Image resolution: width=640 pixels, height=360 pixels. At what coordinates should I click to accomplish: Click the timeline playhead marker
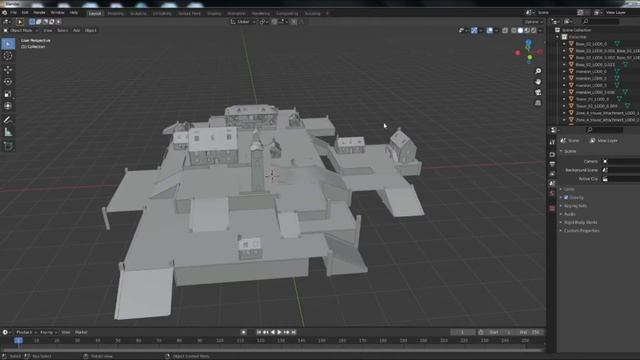click(x=18, y=340)
